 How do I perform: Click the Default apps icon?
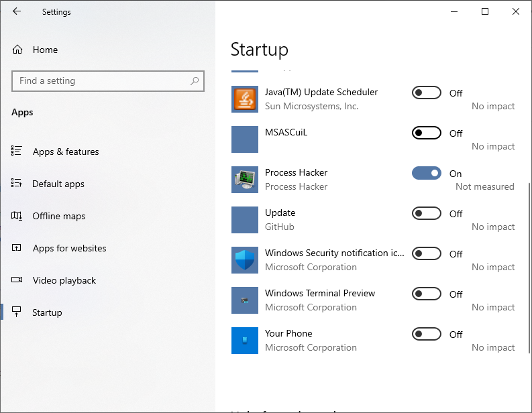coord(17,183)
